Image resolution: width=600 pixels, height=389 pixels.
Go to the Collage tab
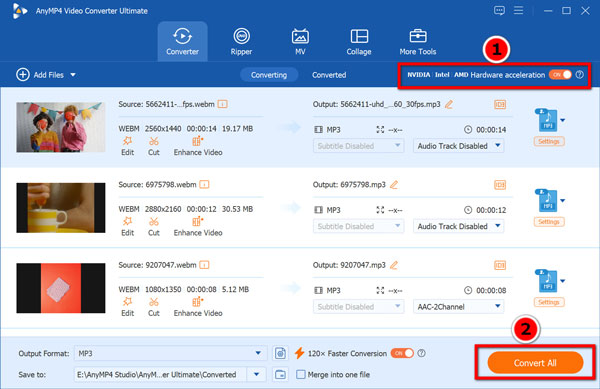pyautogui.click(x=359, y=41)
